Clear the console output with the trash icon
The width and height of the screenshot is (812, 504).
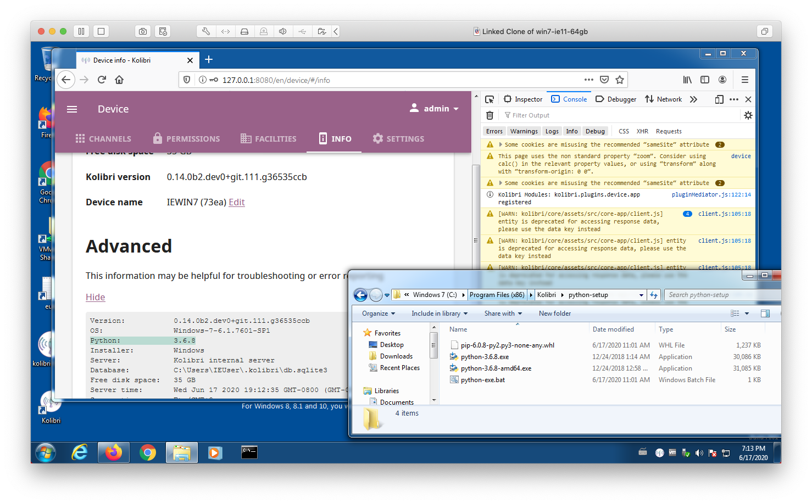490,115
